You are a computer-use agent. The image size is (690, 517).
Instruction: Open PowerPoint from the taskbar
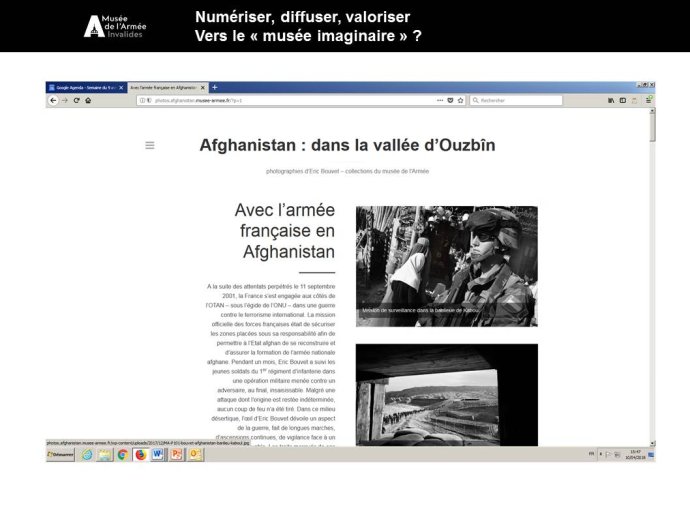(176, 455)
